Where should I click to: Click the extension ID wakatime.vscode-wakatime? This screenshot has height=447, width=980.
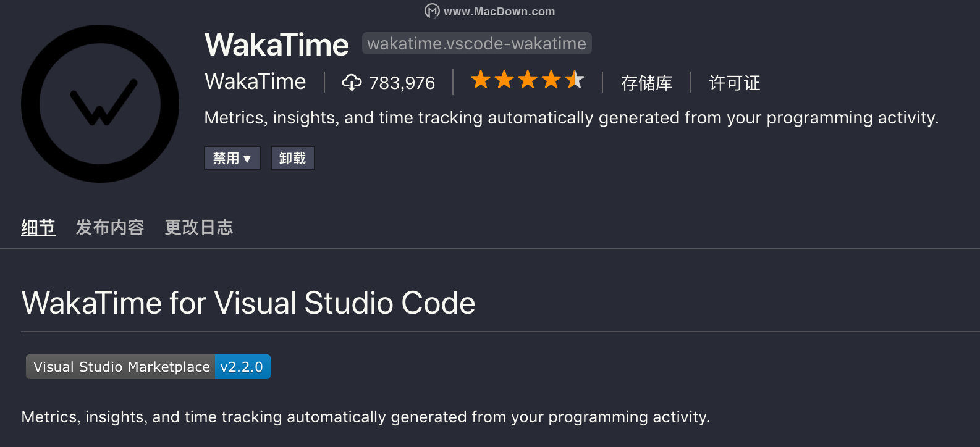tap(477, 43)
